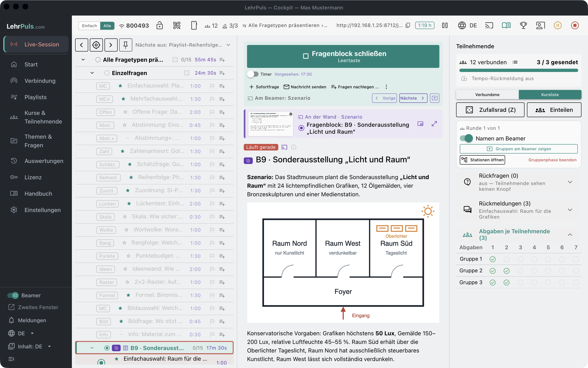Click Fragenblock schließen button
Image resolution: width=588 pixels, height=368 pixels.
pos(343,56)
